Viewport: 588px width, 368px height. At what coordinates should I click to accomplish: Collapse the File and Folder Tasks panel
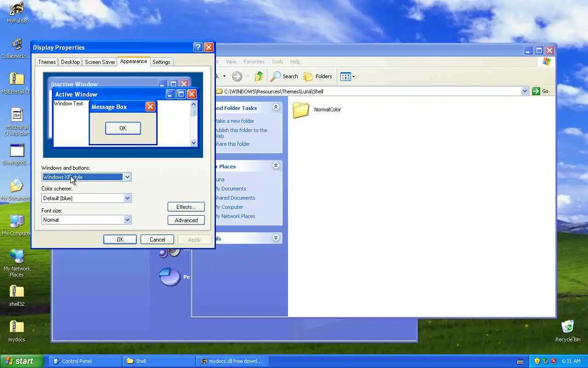pos(276,107)
